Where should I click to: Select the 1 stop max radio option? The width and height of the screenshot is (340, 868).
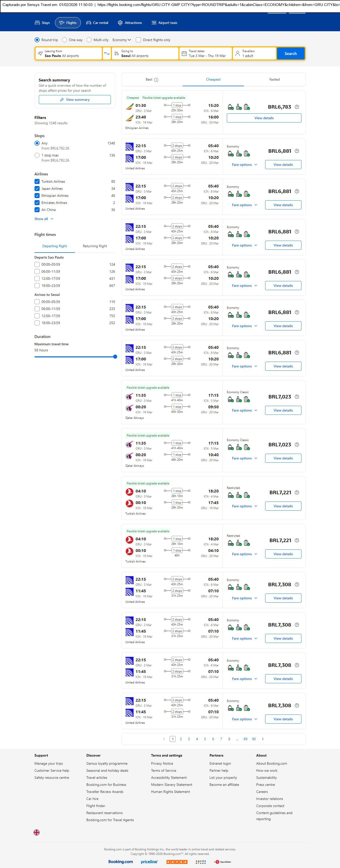[37, 155]
